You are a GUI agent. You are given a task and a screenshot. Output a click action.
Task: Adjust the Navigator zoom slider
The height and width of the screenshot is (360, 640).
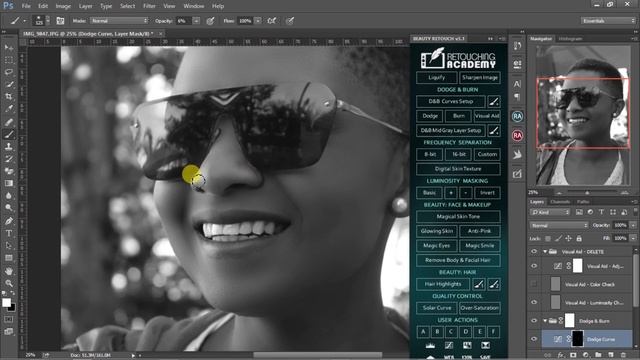coord(587,192)
